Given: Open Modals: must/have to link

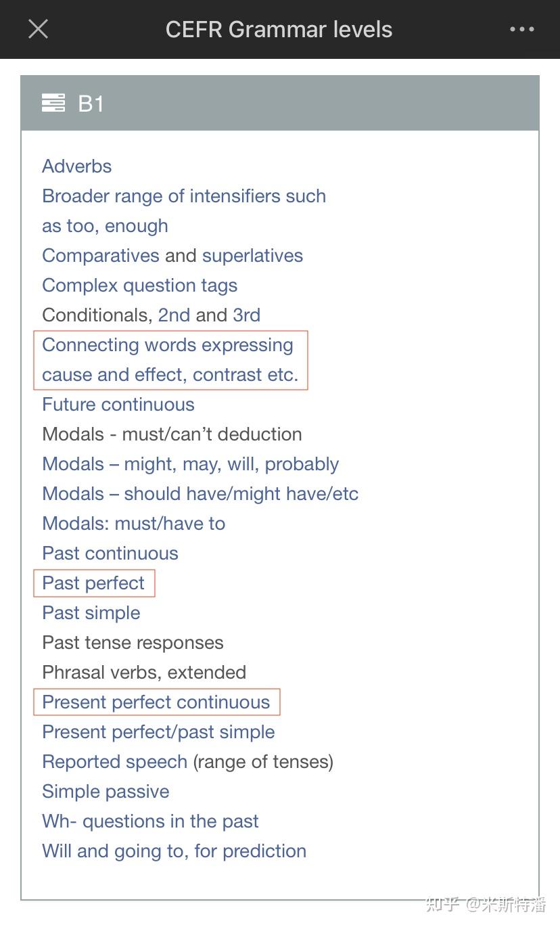Looking at the screenshot, I should click(133, 524).
